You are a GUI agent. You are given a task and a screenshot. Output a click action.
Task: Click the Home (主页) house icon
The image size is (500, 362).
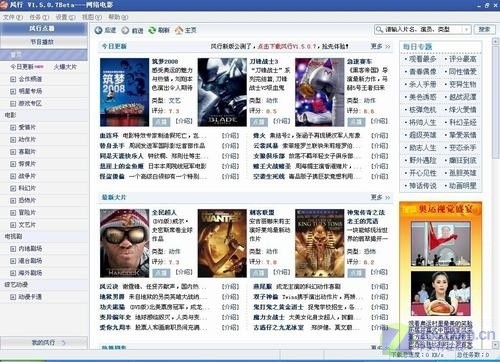[179, 30]
